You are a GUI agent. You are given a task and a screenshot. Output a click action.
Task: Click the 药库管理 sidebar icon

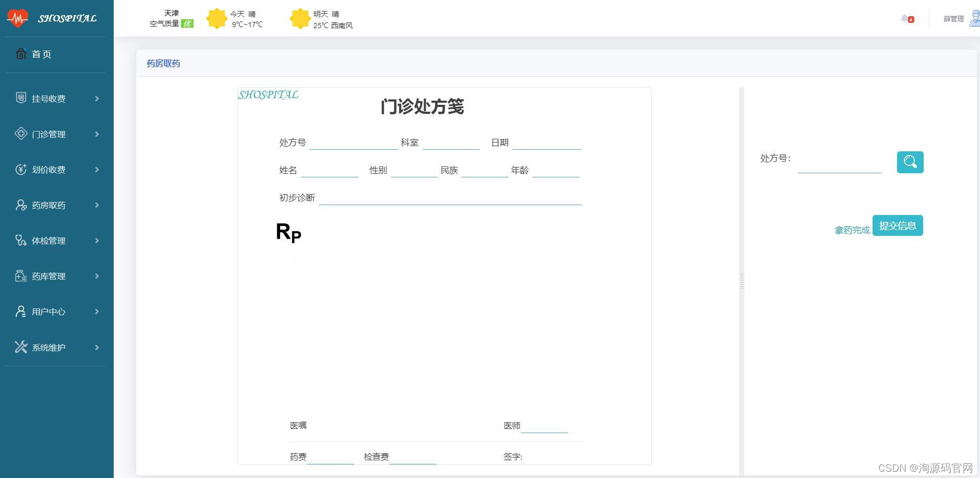(x=21, y=276)
